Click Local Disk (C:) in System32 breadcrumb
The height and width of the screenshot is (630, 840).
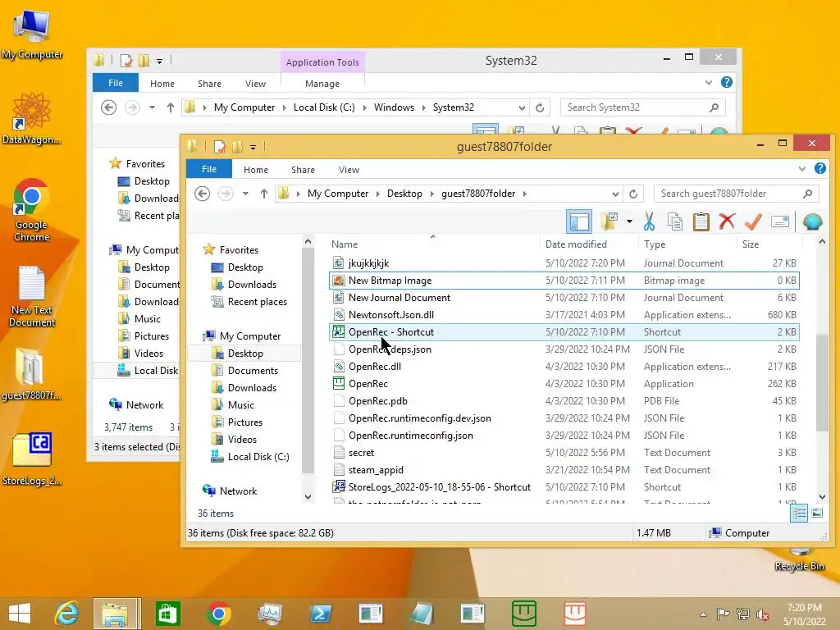[x=324, y=107]
